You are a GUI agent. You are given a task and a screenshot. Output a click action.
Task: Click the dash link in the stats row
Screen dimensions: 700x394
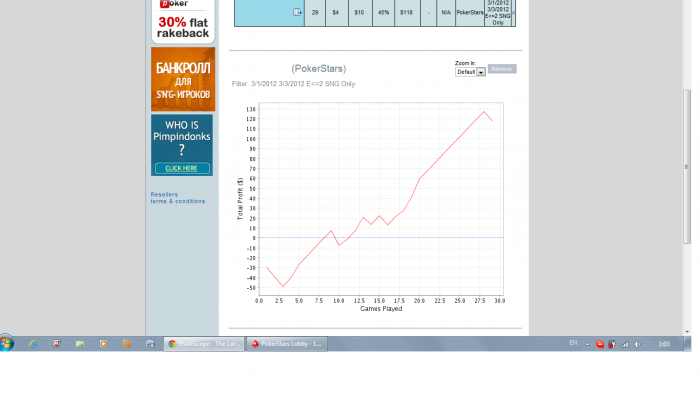pos(429,12)
